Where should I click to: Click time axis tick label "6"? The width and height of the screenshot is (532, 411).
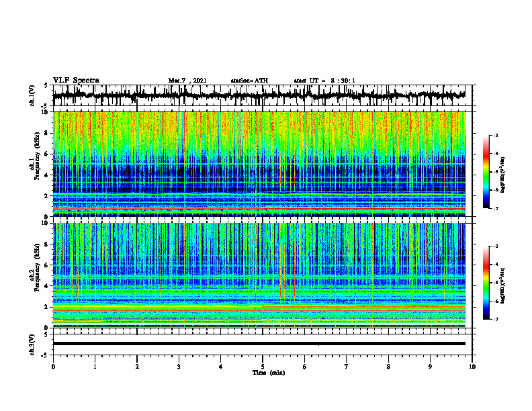[305, 367]
